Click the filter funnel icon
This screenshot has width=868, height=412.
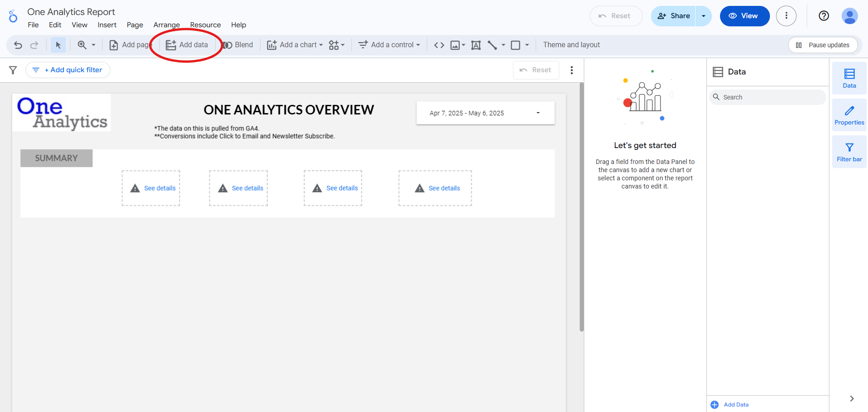tap(13, 70)
